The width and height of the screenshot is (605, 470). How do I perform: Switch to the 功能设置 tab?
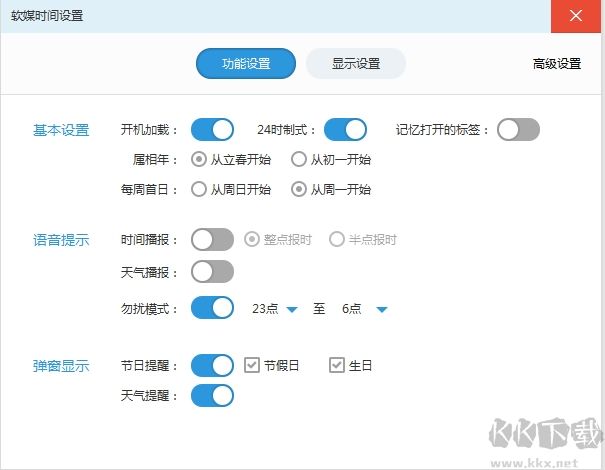246,63
